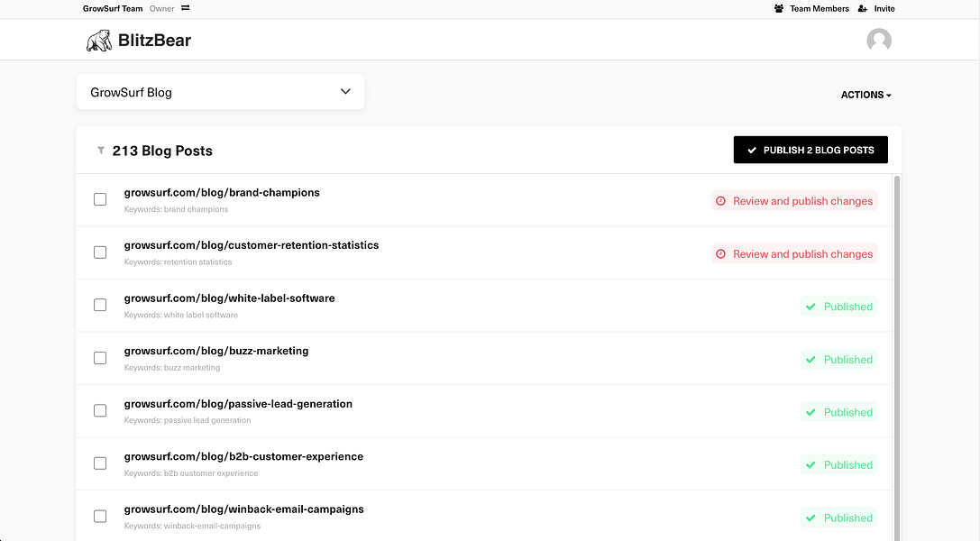Screen dimensions: 980x541
Task: Tick the winback-email-campaigns checkbox
Action: coord(100,517)
